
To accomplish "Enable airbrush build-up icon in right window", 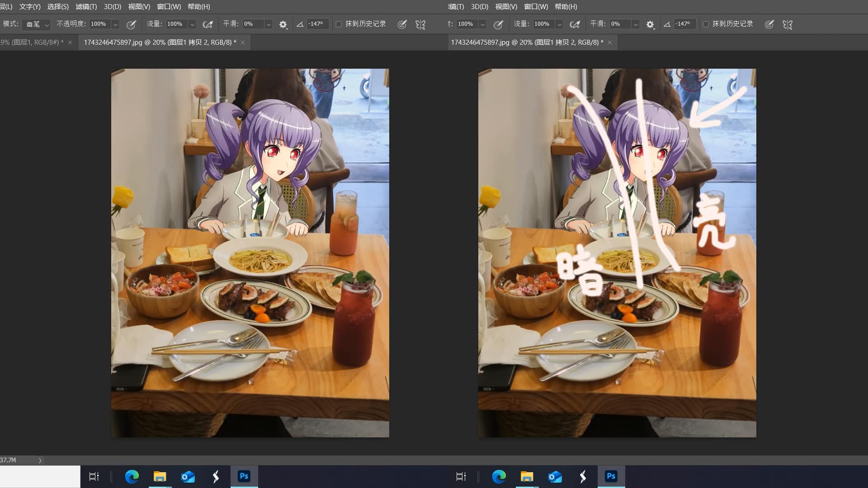I will coord(575,24).
